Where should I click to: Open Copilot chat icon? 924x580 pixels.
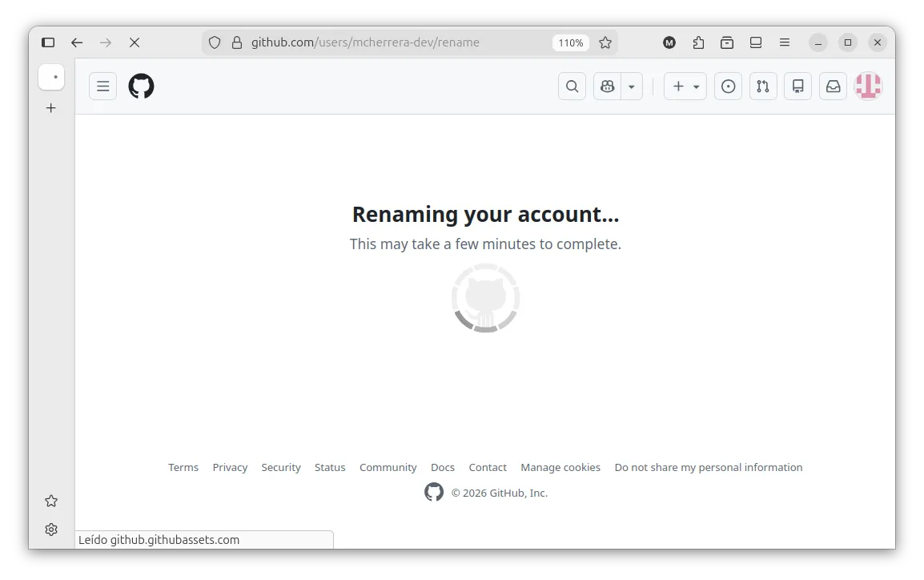click(x=608, y=87)
